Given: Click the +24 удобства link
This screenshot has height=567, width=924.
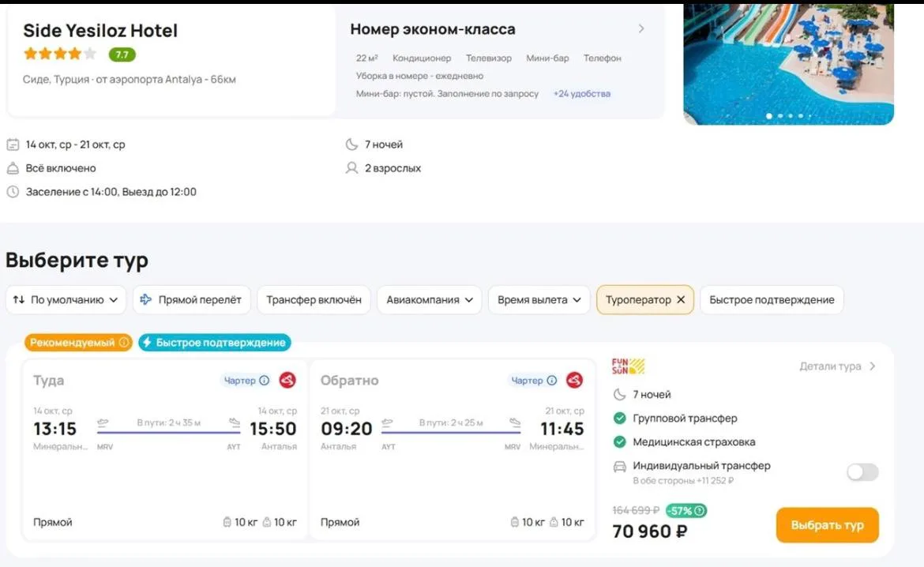Looking at the screenshot, I should pyautogui.click(x=581, y=93).
